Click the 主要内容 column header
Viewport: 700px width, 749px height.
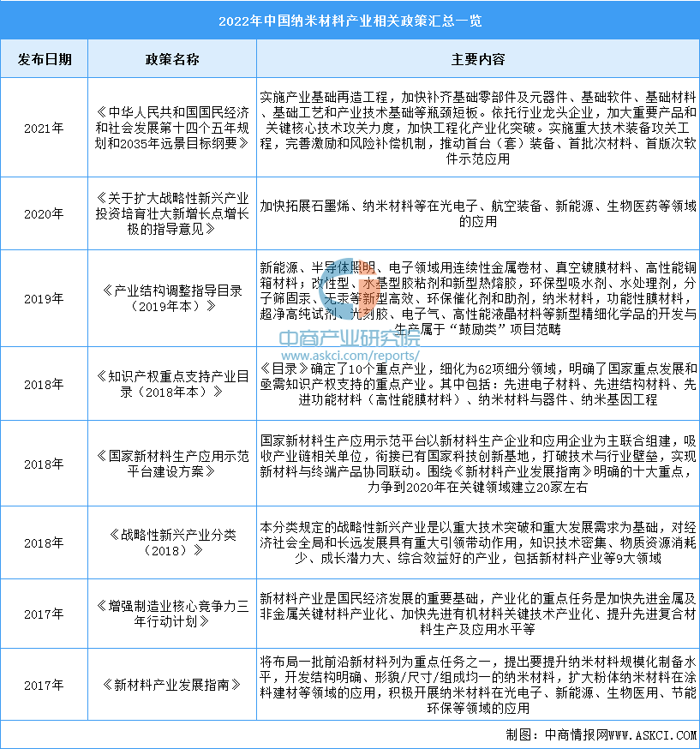point(478,59)
